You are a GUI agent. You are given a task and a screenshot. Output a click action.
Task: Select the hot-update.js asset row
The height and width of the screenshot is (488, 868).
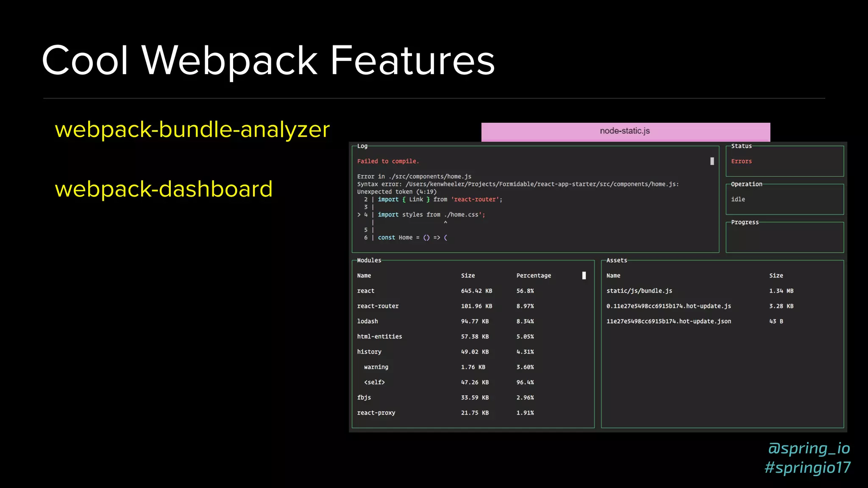pyautogui.click(x=668, y=306)
